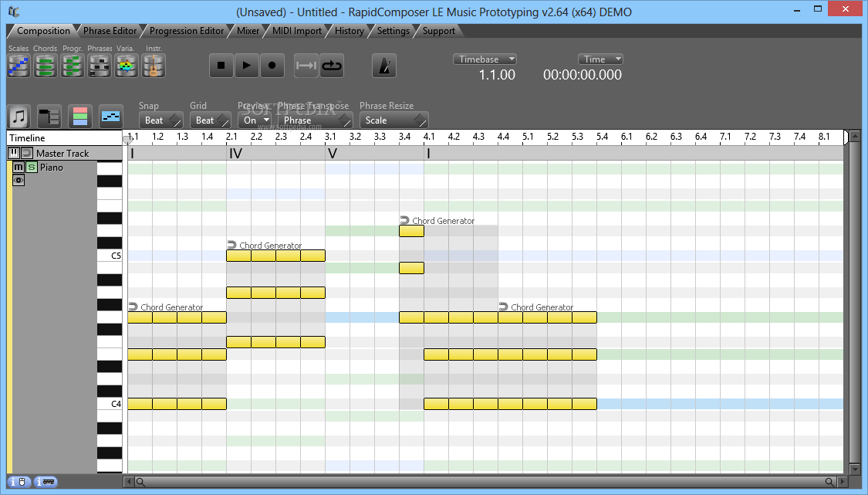Open the Chords browser icon

pyautogui.click(x=46, y=66)
